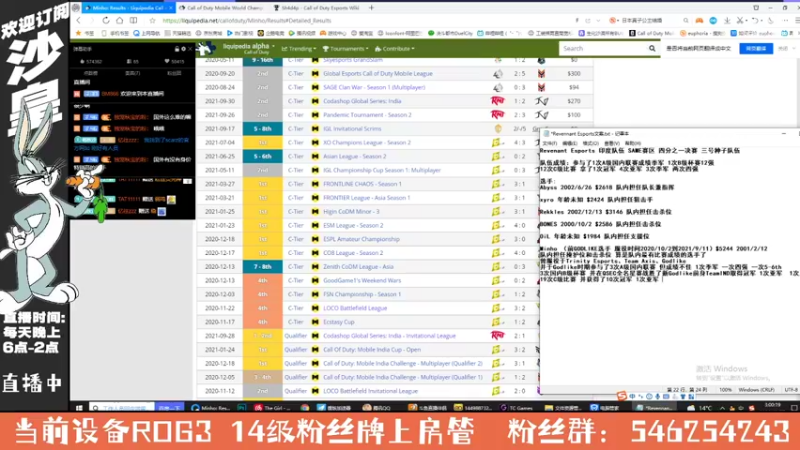Open the Chrome taskbar icon
This screenshot has height=450, width=800.
tap(305, 408)
